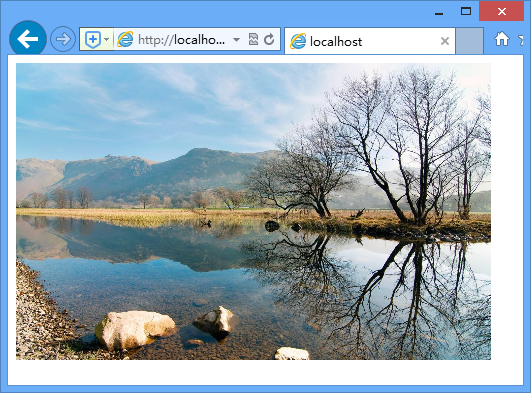
Task: Close the Internet Explorer window
Action: click(x=502, y=12)
